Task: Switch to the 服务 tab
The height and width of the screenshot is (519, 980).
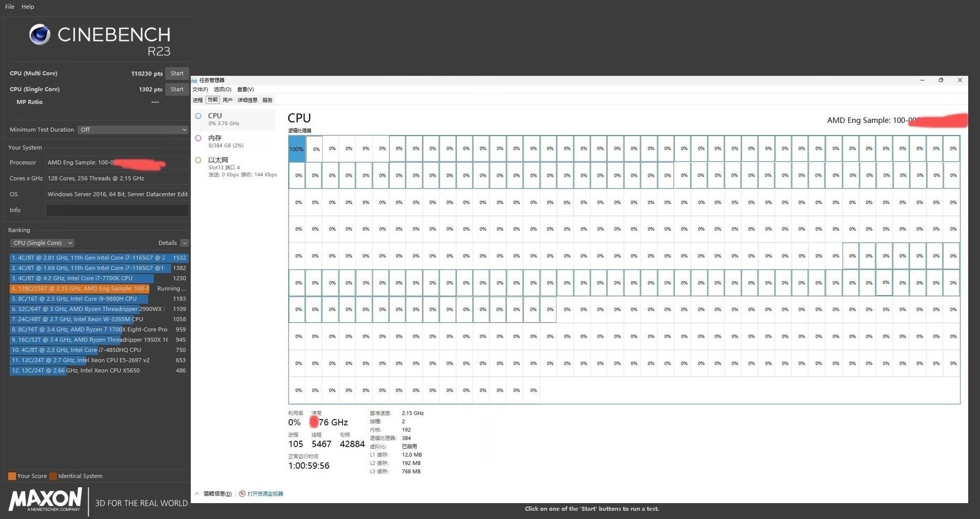Action: [x=267, y=100]
